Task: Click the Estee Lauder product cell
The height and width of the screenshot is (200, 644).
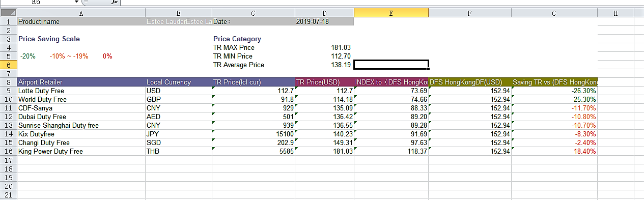Action: [x=178, y=22]
